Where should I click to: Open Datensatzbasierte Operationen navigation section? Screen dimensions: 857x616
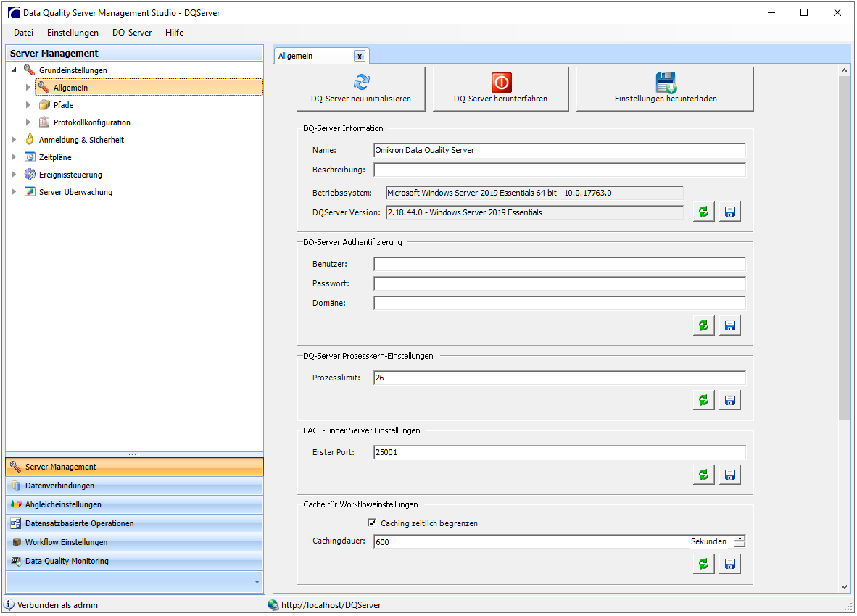coord(134,523)
